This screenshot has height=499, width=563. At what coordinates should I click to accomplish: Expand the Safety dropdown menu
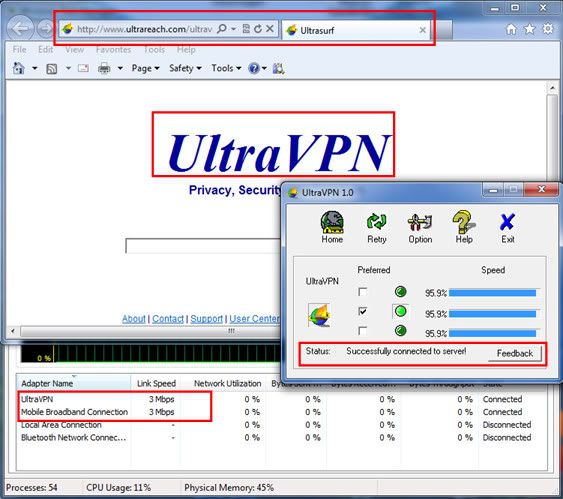[185, 68]
